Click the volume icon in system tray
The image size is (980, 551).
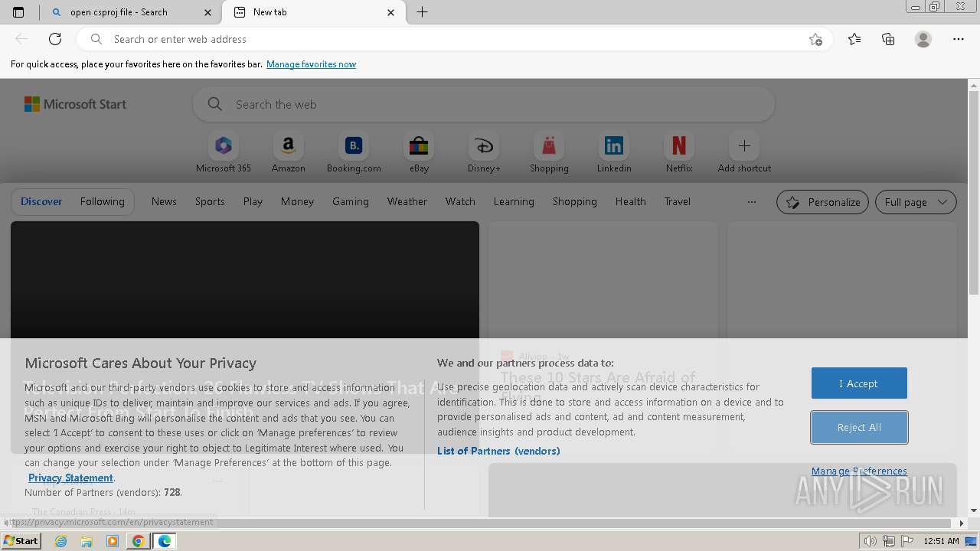tap(871, 541)
